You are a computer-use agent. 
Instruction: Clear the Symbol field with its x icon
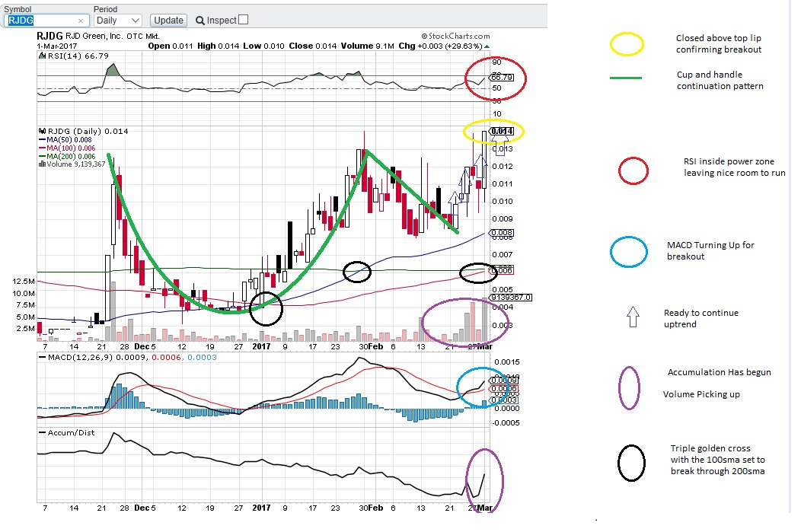pos(81,21)
